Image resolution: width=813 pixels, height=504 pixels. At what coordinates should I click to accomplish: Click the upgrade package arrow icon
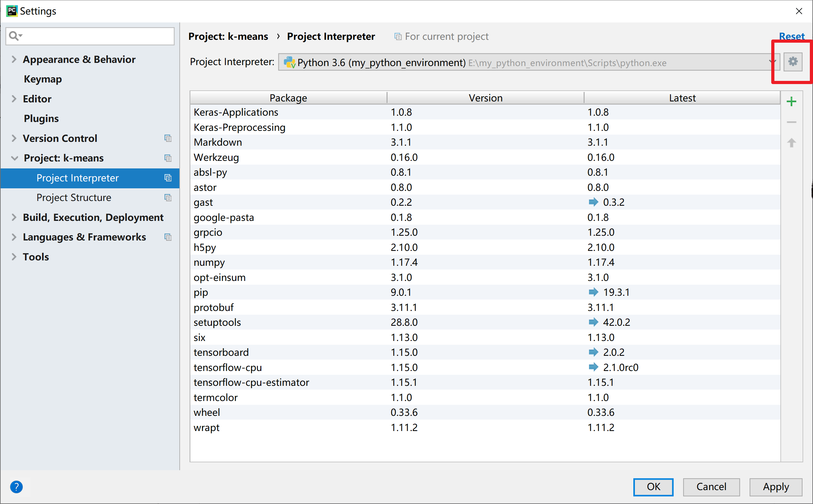791,143
